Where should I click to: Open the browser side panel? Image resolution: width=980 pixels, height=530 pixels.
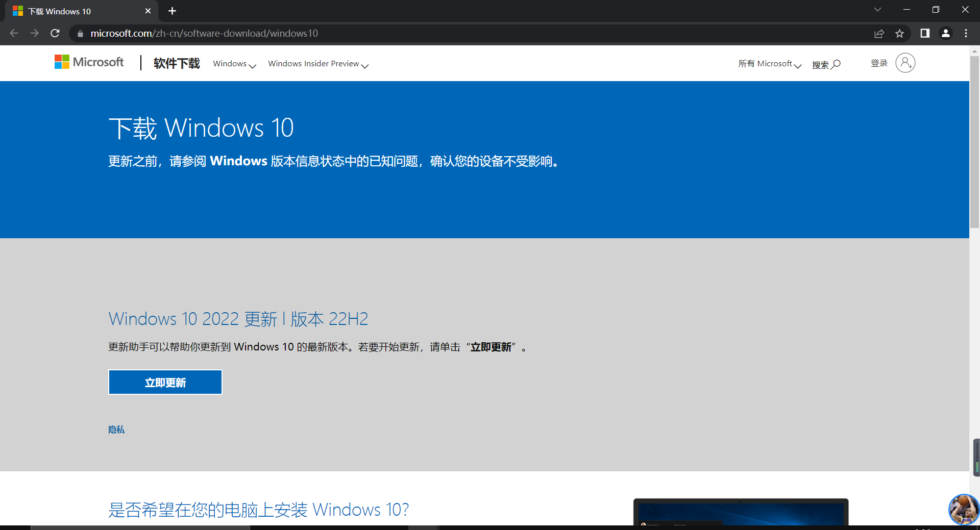point(925,33)
